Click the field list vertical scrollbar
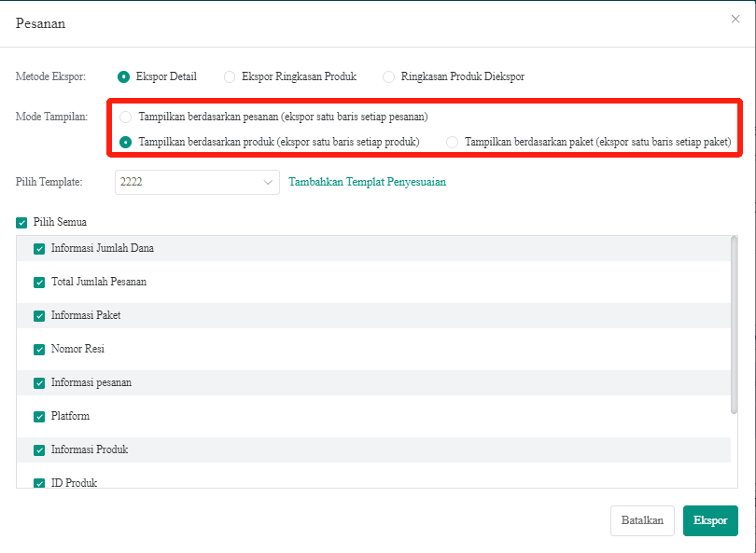The image size is (756, 553). pos(734,326)
